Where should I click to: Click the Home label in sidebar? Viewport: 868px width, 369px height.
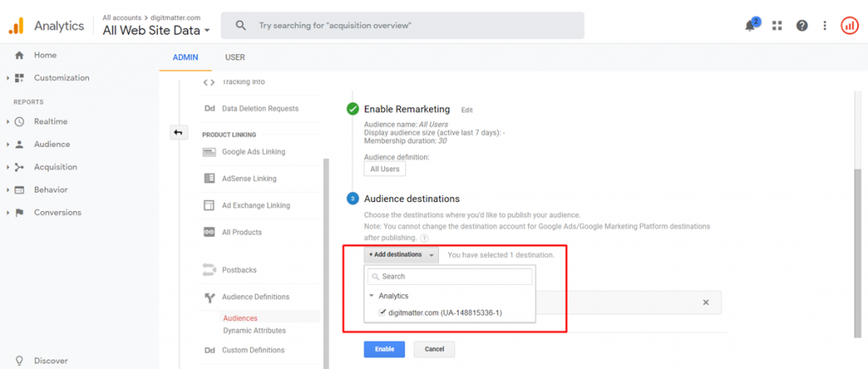pyautogui.click(x=46, y=55)
